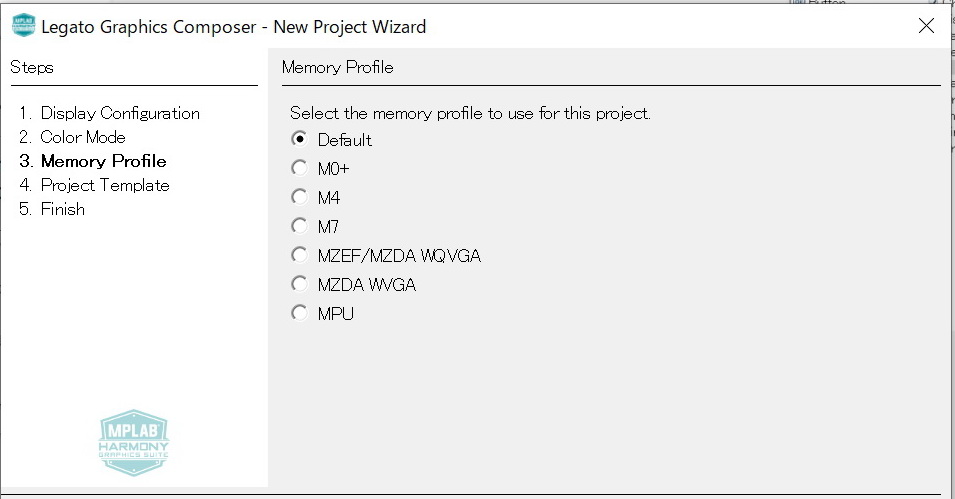This screenshot has height=499, width=955.
Task: Click the Legato Graphics Composer title bar icon
Action: tap(22, 26)
